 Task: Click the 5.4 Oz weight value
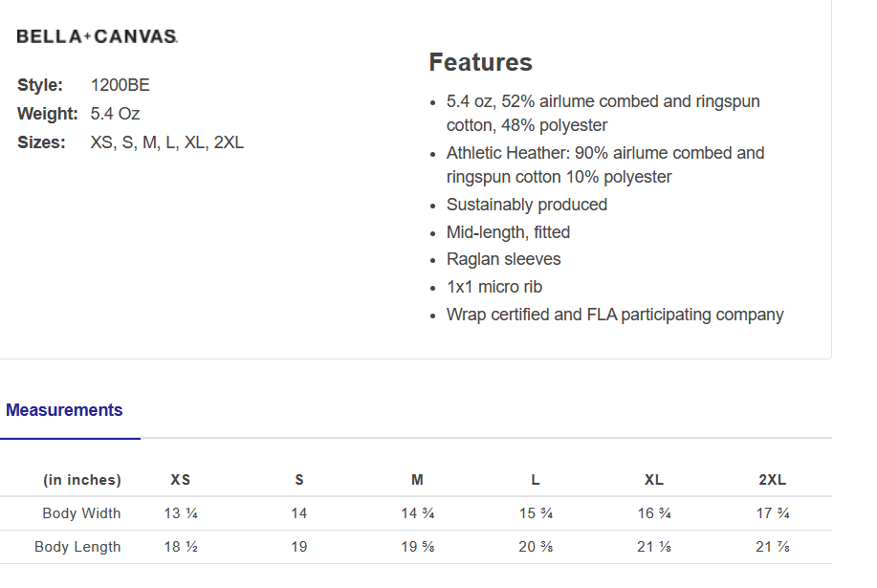pyautogui.click(x=116, y=114)
